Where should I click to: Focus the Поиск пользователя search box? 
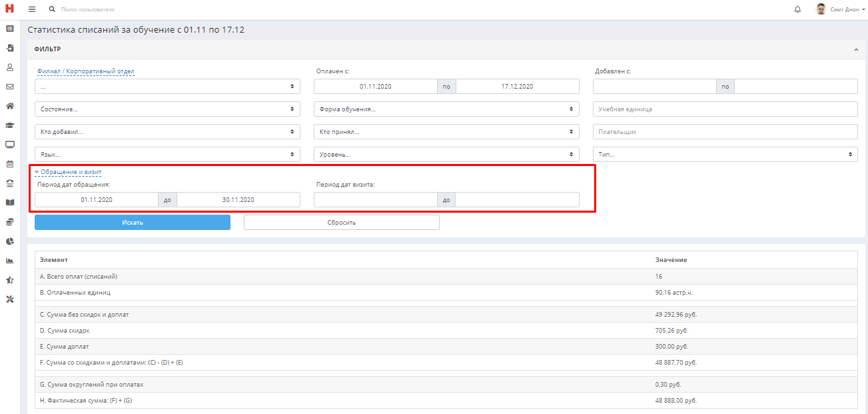pyautogui.click(x=88, y=10)
